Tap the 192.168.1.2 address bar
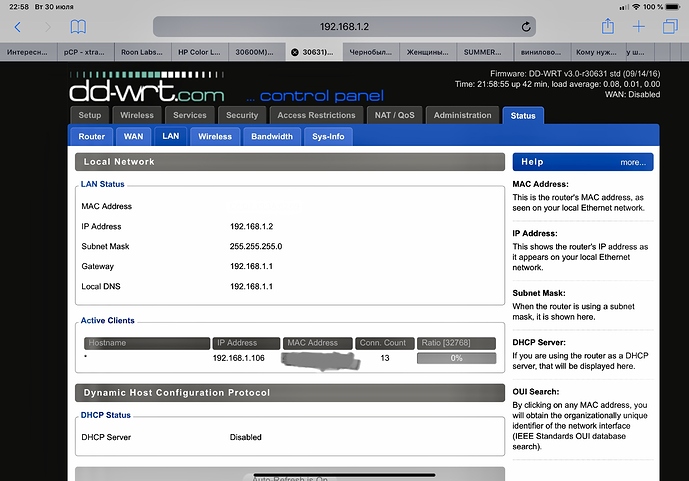 [344, 27]
